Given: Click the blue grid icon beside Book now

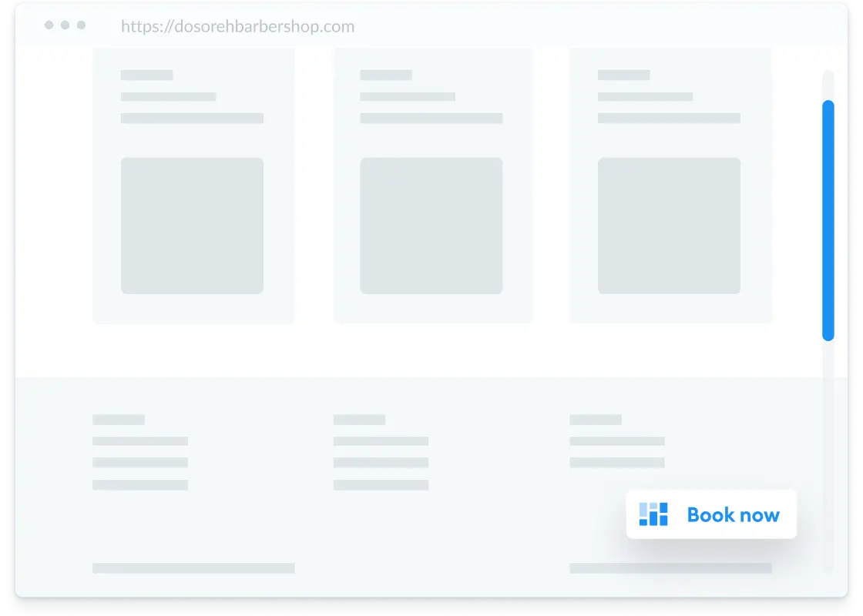Looking at the screenshot, I should click(653, 514).
